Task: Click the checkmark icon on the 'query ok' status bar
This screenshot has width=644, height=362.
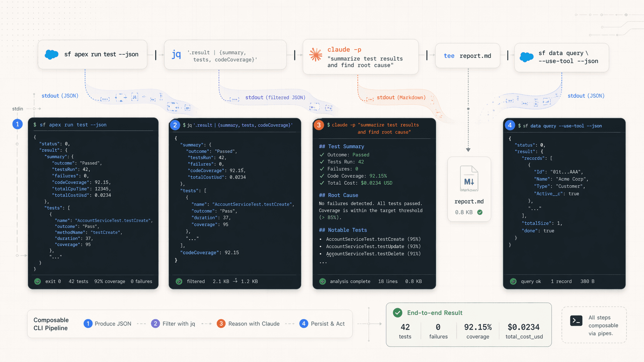Action: point(513,281)
